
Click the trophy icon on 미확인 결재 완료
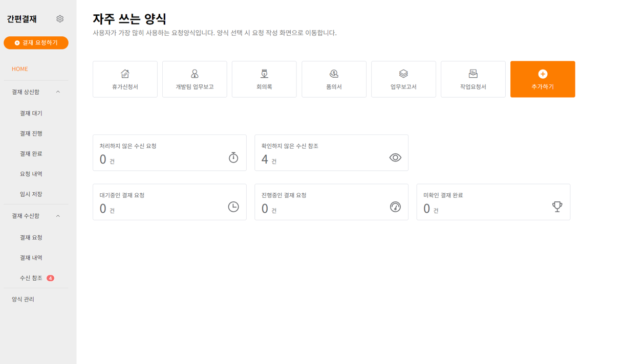(x=557, y=207)
